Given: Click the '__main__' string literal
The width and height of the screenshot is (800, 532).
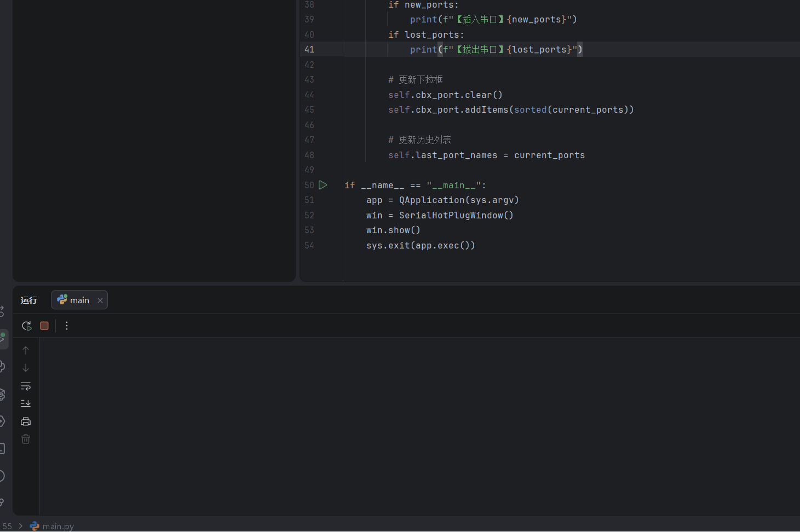Looking at the screenshot, I should [x=453, y=186].
